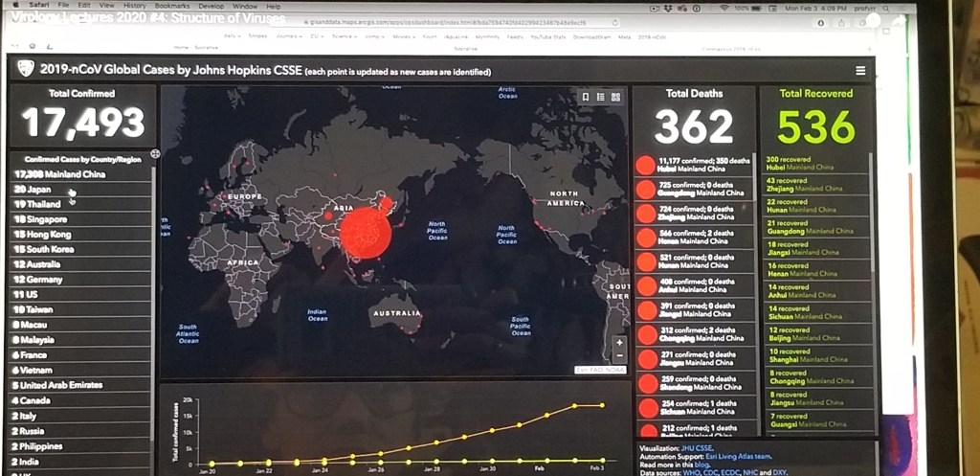
Task: Click the map bookmarks icon
Action: tap(586, 97)
